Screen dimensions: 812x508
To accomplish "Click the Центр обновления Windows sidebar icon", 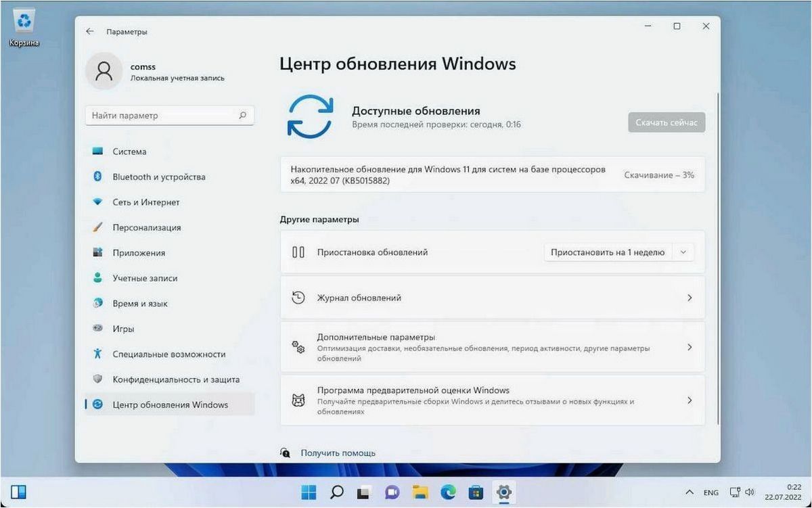I will (x=97, y=405).
